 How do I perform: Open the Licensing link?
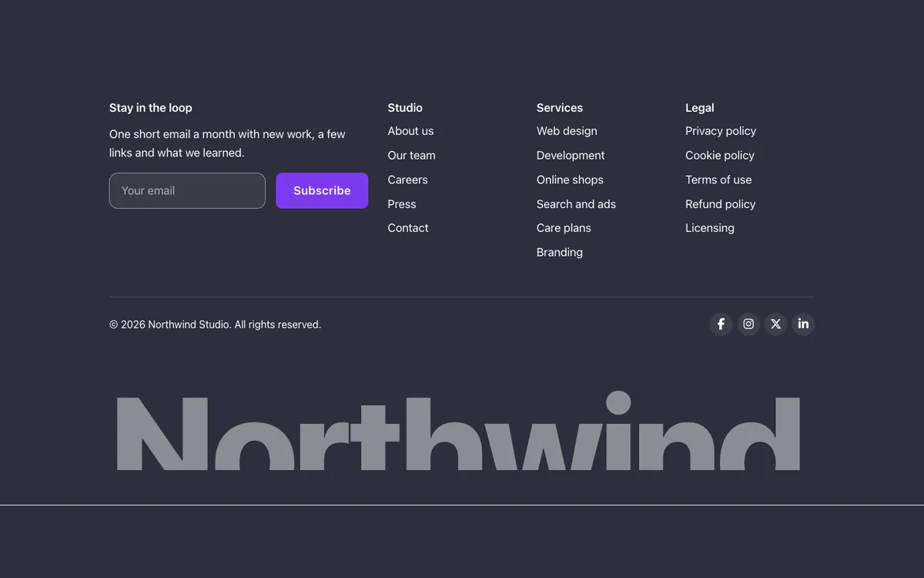(x=710, y=228)
